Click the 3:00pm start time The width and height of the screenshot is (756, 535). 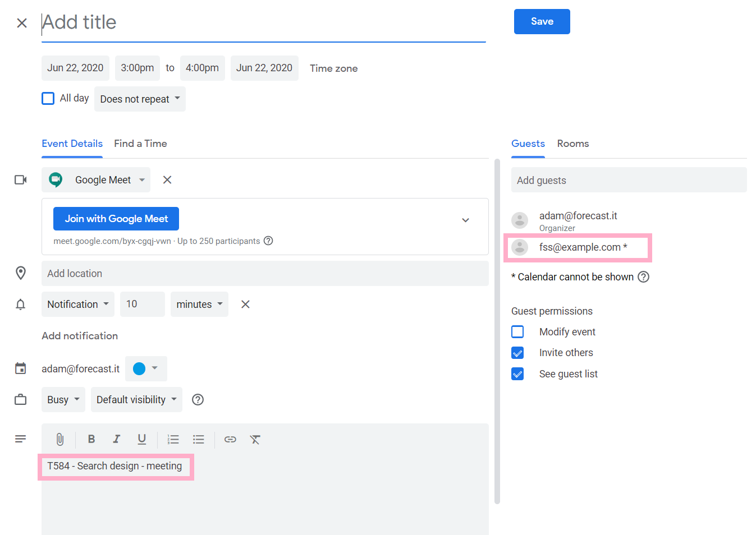pyautogui.click(x=138, y=68)
